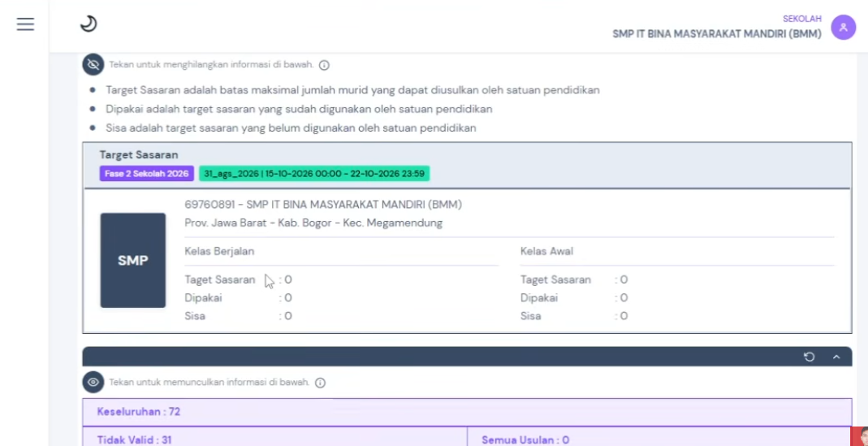The height and width of the screenshot is (446, 868).
Task: Click the 'Tekan untuk menghilangkan informasi di bawah' text
Action: pos(211,65)
